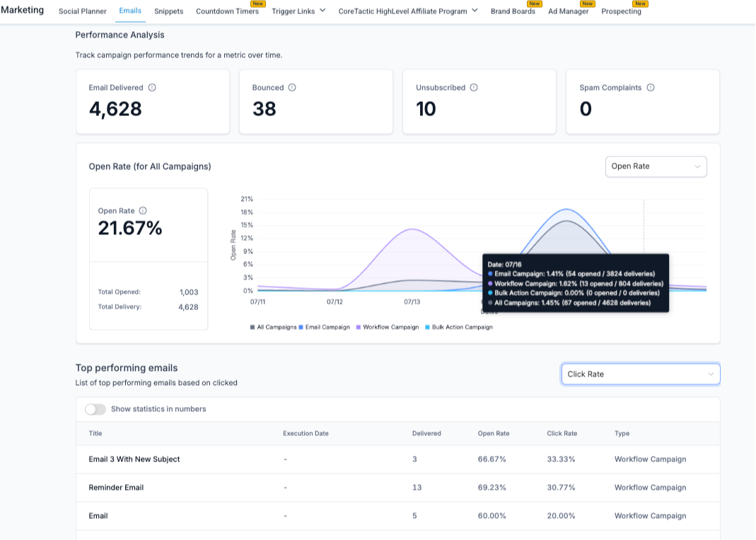Switch to the Social Planner tab
The width and height of the screenshot is (756, 540).
click(83, 11)
